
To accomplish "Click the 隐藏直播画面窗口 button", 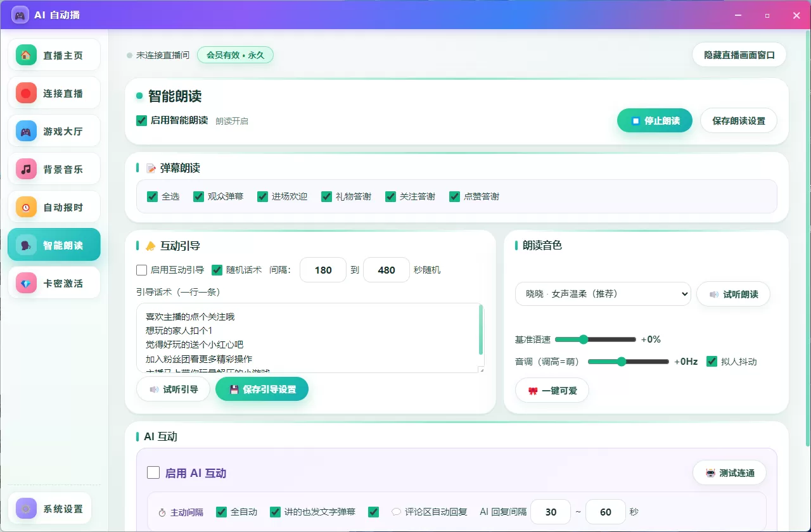I will point(739,55).
